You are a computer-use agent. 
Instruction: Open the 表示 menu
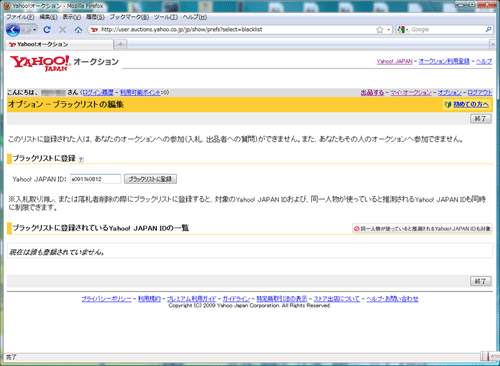[x=72, y=17]
